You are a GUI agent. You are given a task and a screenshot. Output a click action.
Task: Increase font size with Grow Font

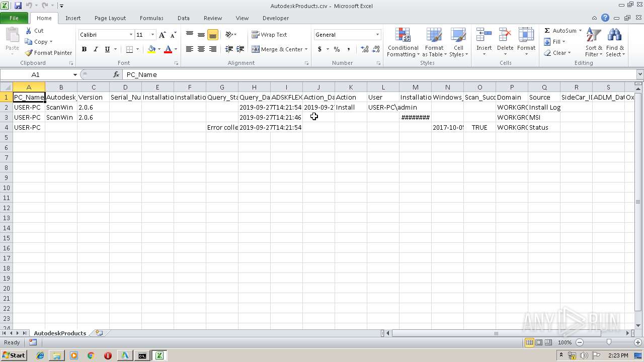(162, 35)
